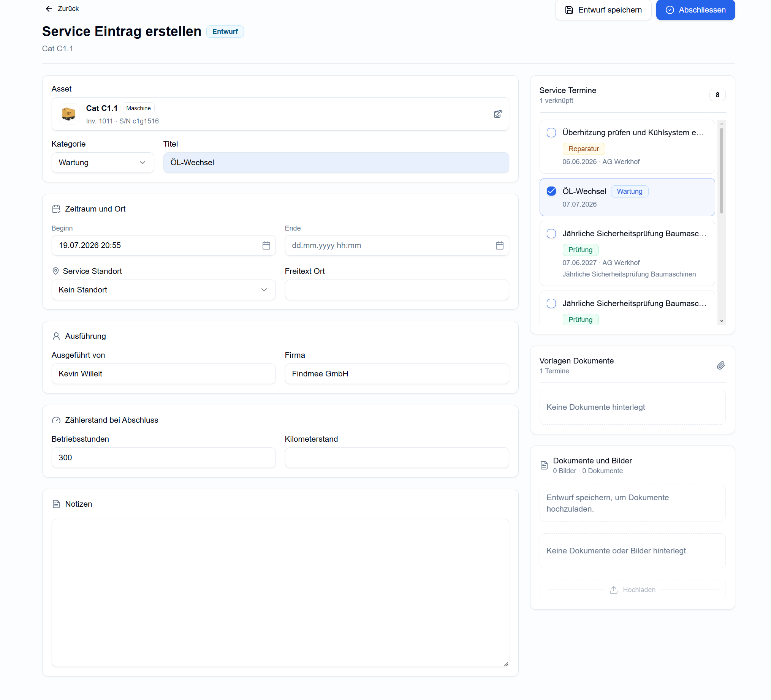771x700 pixels.
Task: Click inside the Notizen text area
Action: [280, 593]
